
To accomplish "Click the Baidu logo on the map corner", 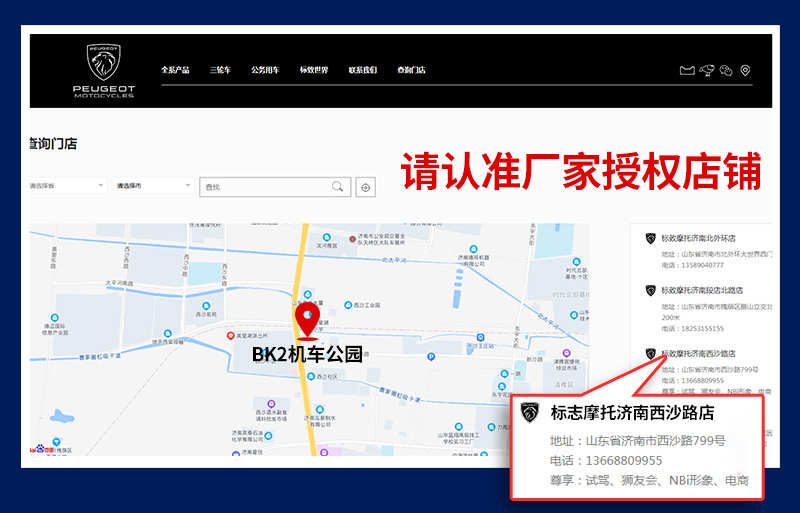I will (42, 449).
